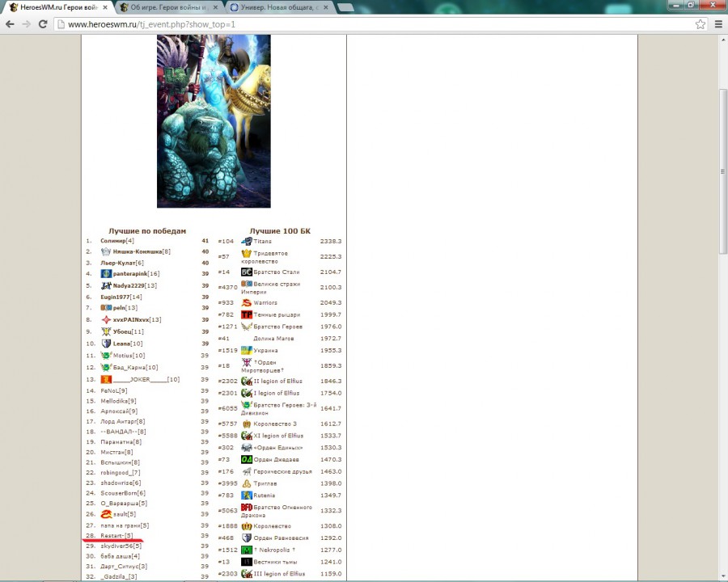
Task: Click the clan icon beside panterapink
Action: click(x=106, y=274)
